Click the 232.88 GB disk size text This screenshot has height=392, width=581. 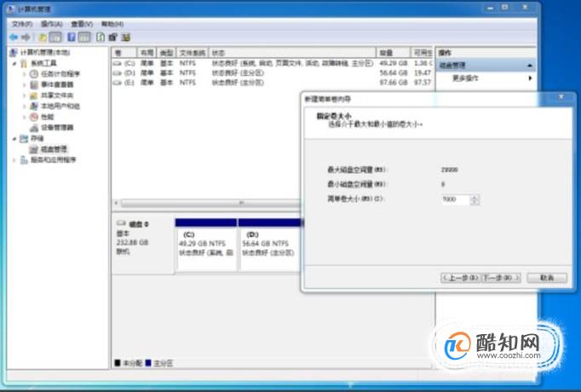(132, 243)
